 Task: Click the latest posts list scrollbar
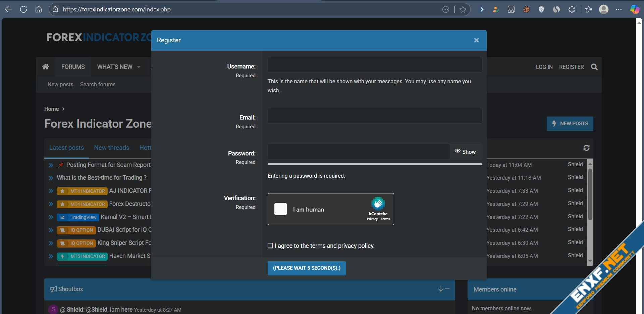tap(590, 194)
